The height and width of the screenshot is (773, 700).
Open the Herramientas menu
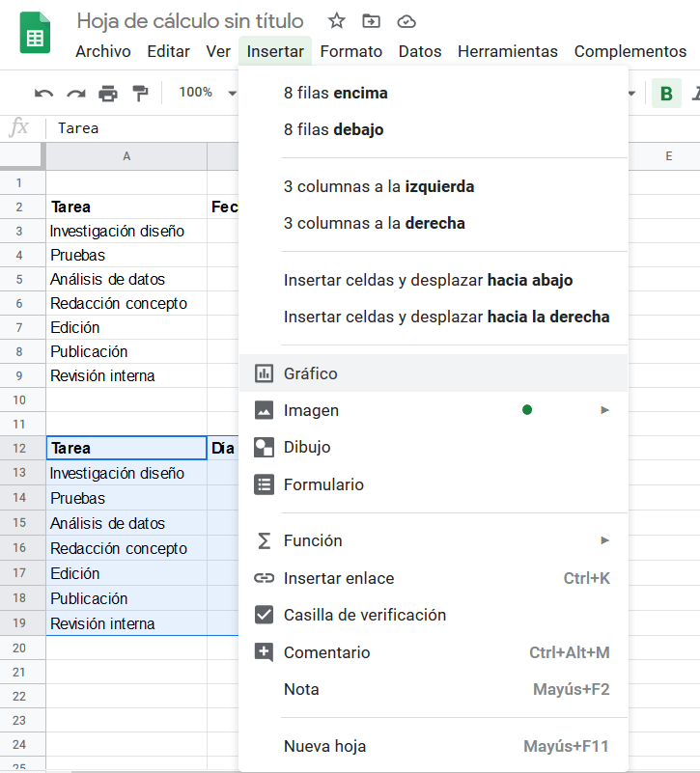[x=508, y=51]
